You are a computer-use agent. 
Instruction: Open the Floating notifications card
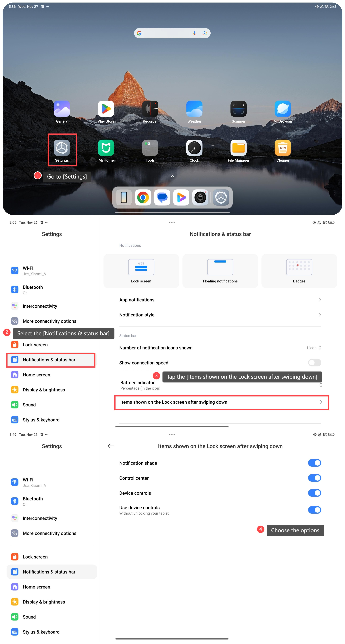point(220,271)
